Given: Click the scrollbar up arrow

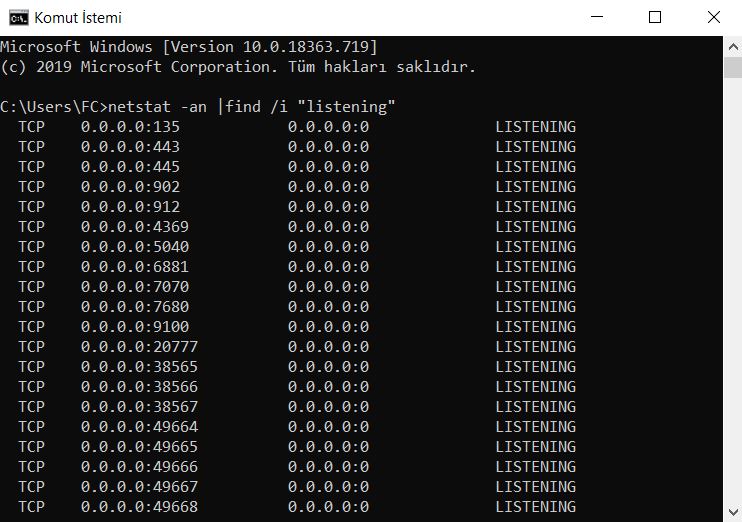Looking at the screenshot, I should click(x=732, y=45).
